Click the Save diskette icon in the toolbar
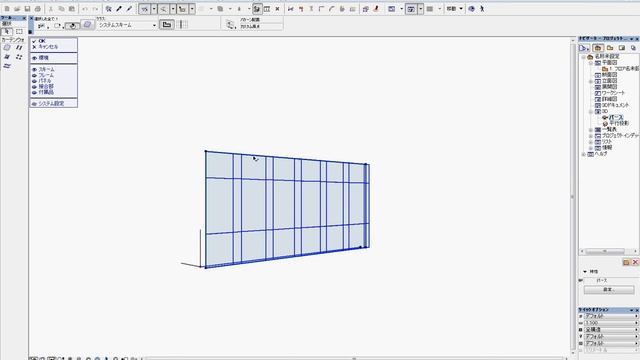The width and height of the screenshot is (640, 360). pos(27,9)
